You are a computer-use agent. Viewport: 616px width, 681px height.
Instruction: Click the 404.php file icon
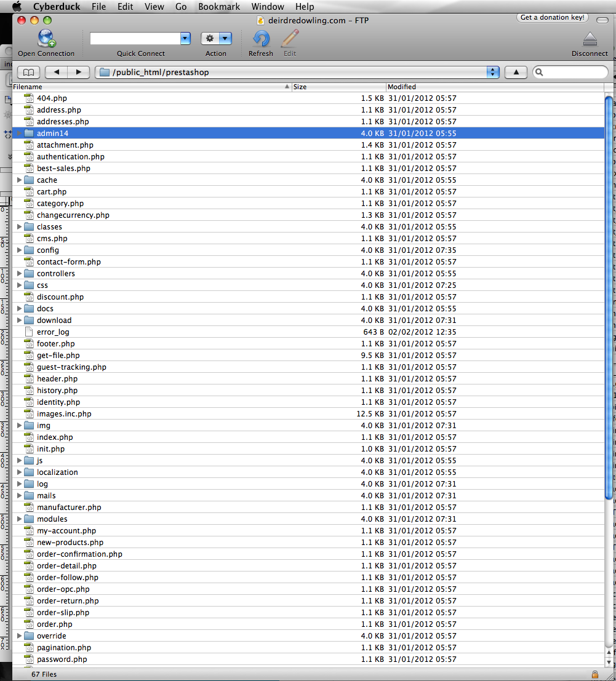coord(29,98)
